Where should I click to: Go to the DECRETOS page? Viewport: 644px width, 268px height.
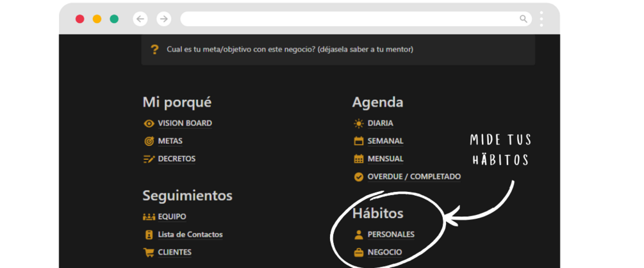177,159
